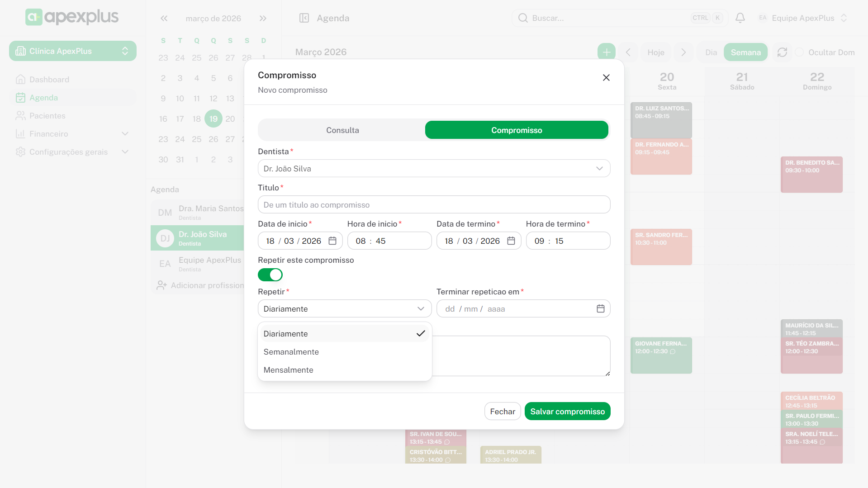Open calendar picker for Data de inicio
This screenshot has height=488, width=868.
point(332,241)
